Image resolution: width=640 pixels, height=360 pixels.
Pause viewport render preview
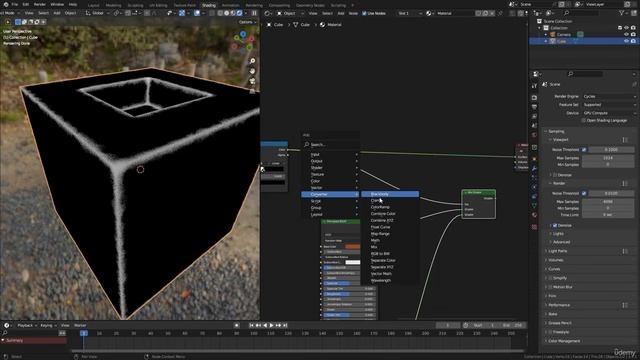click(x=254, y=13)
